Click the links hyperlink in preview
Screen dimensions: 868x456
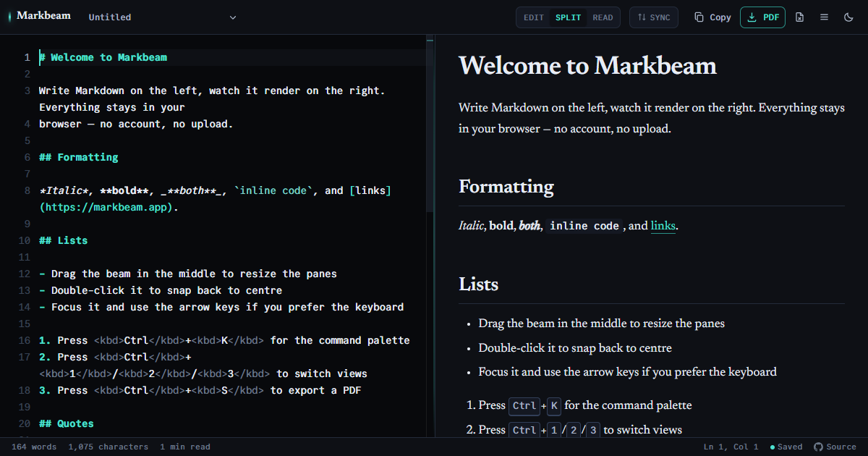[x=663, y=226]
